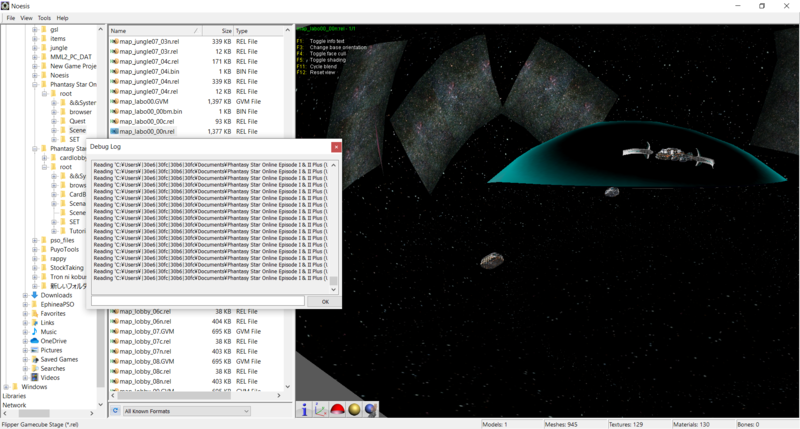Select the rappy folder
The height and width of the screenshot is (429, 800).
pos(58,259)
